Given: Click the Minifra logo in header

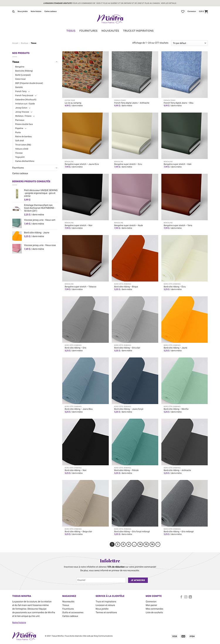Looking at the screenshot, I should tap(110, 19).
